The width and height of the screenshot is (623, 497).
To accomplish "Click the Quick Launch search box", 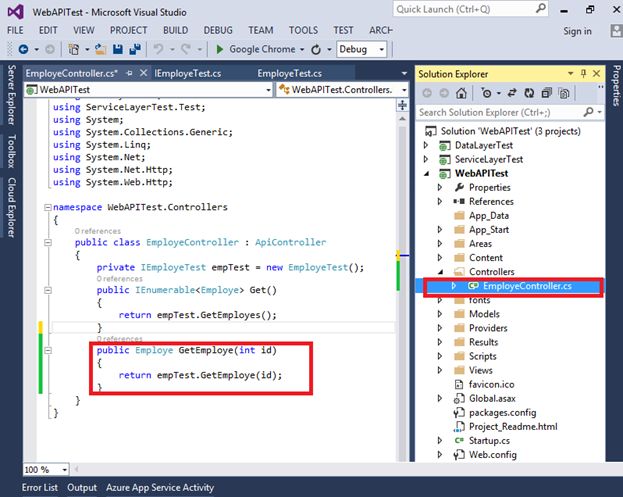I will pos(471,9).
